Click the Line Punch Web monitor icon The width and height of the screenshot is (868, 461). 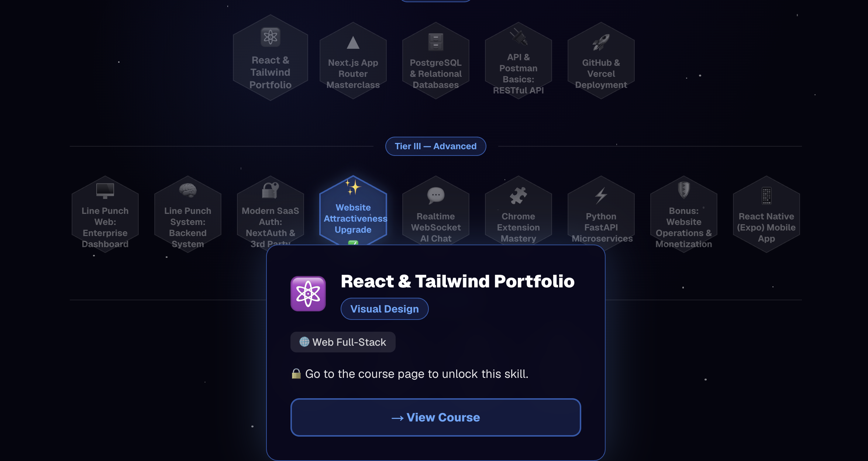105,191
